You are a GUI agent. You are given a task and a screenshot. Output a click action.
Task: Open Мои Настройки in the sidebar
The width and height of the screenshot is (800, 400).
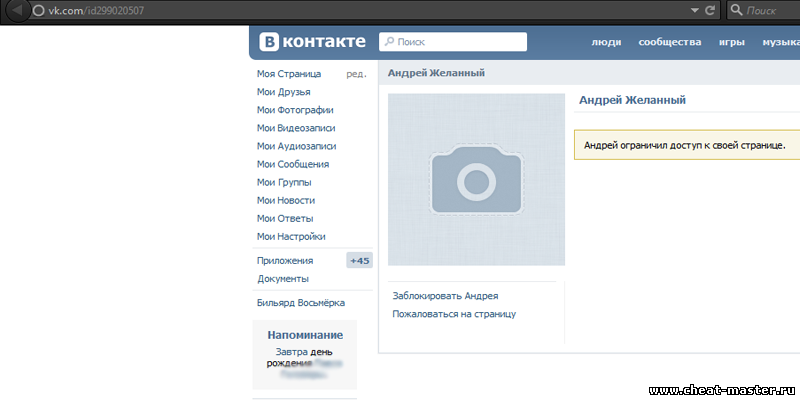pyautogui.click(x=291, y=236)
